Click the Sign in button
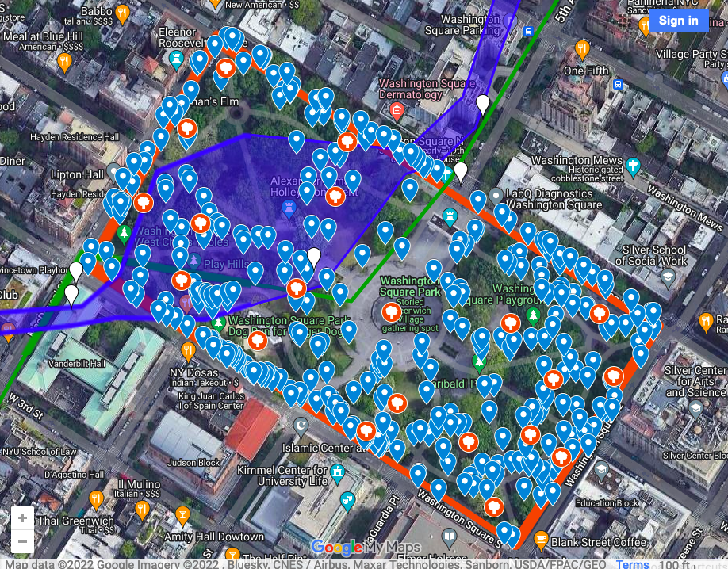Image resolution: width=728 pixels, height=569 pixels. (678, 21)
